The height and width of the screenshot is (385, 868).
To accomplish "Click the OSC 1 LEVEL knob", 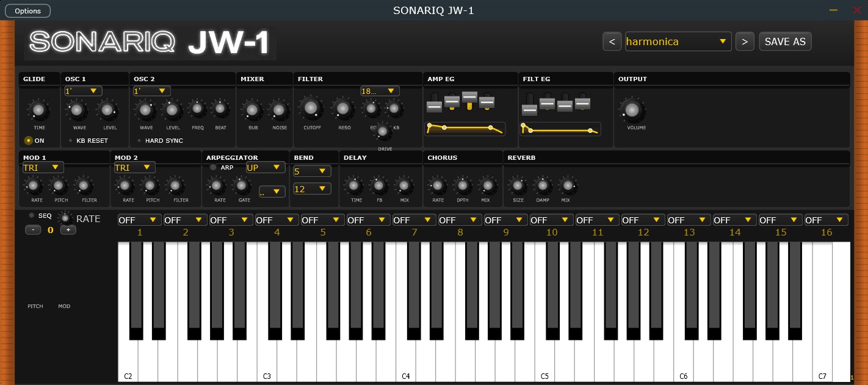I will click(x=107, y=110).
